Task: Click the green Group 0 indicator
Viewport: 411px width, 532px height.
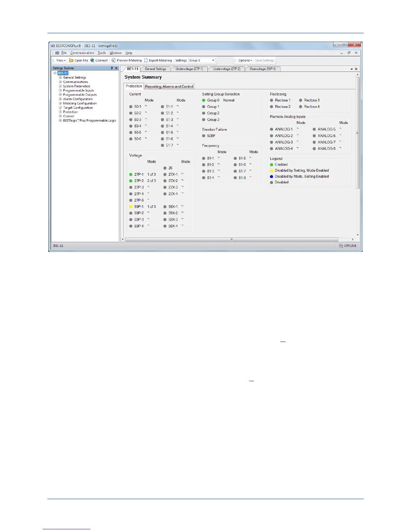Action: 204,100
